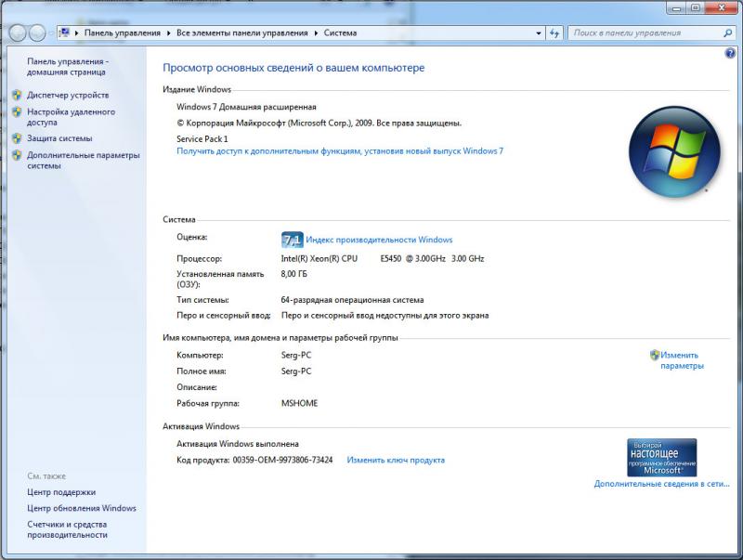
Task: Click 64-разрядная операционная система text
Action: coord(352,300)
